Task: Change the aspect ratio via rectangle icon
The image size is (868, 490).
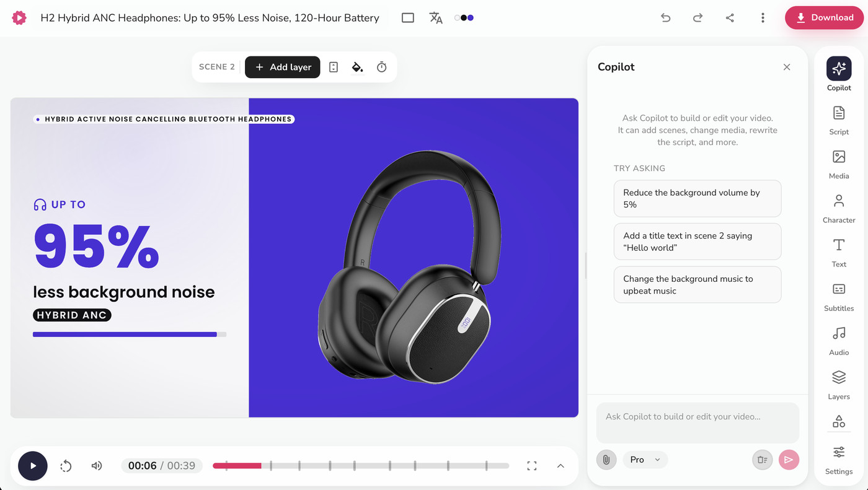Action: point(408,18)
